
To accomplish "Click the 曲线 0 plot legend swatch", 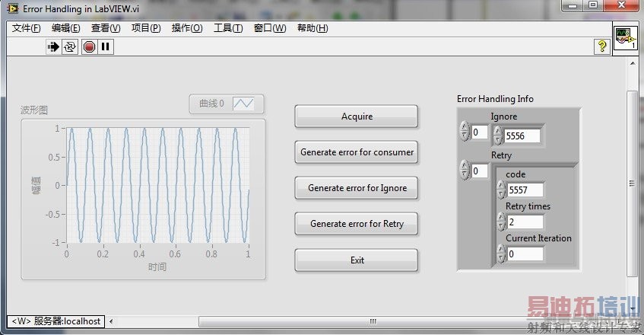I will [243, 104].
